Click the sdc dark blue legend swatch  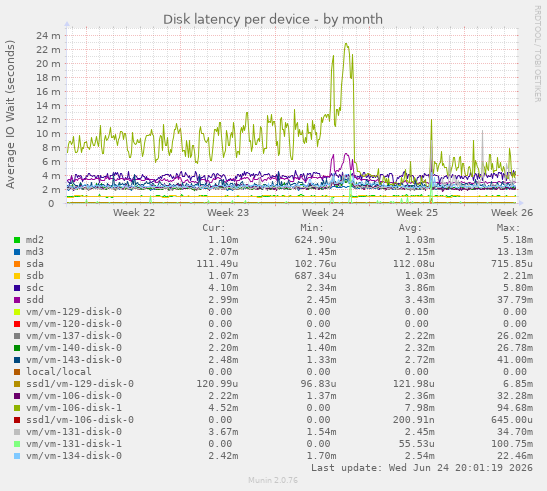click(x=17, y=288)
